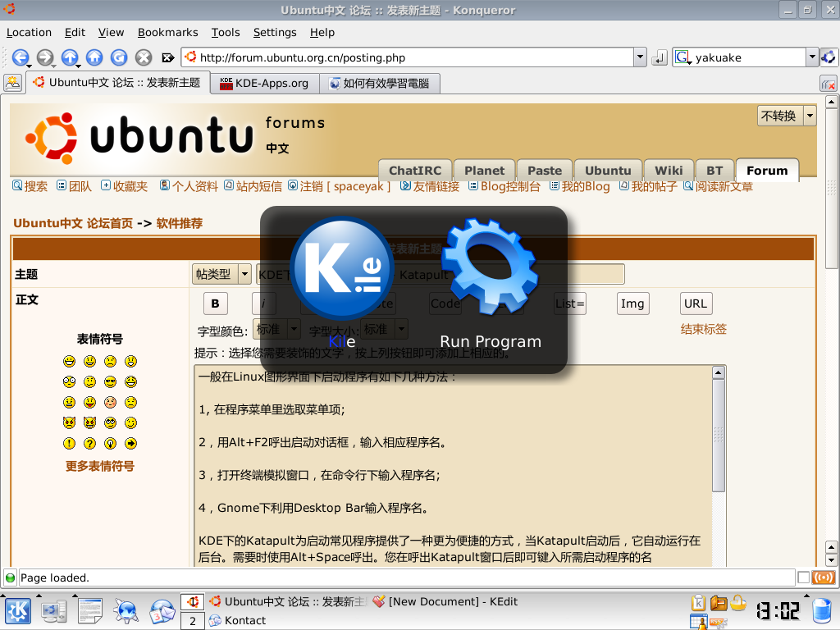Open the Home page icon
Image resolution: width=840 pixels, height=630 pixels.
point(94,57)
